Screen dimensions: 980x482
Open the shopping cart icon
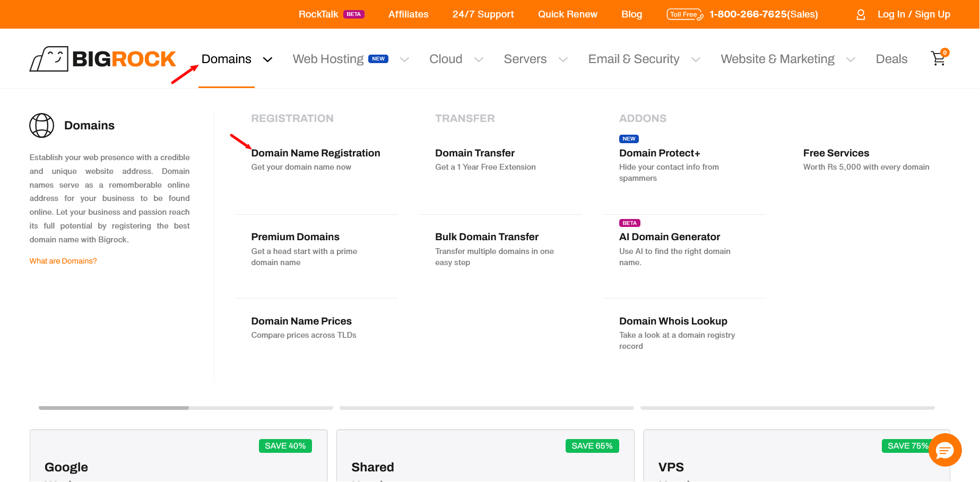[939, 58]
